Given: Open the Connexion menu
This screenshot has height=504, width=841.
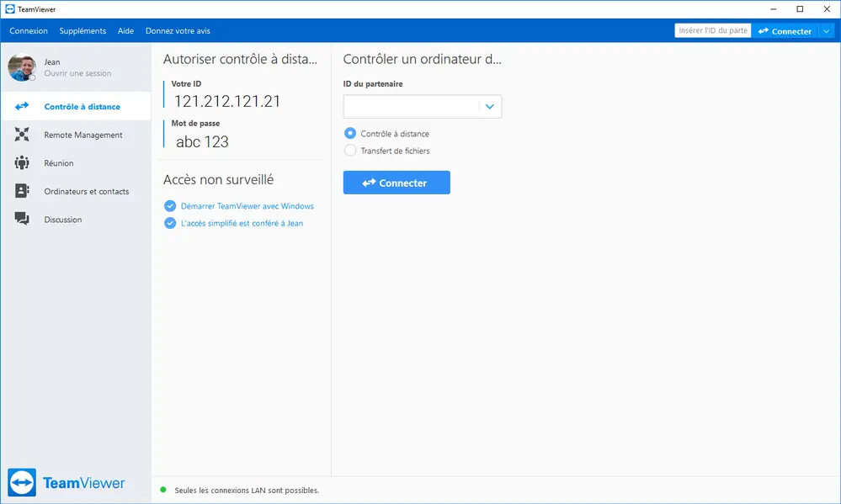Looking at the screenshot, I should pyautogui.click(x=29, y=31).
